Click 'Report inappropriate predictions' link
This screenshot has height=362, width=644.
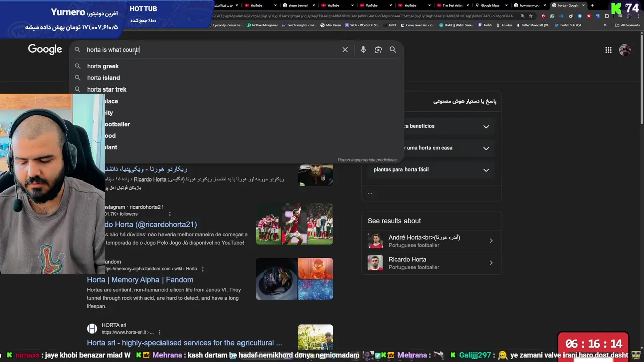tap(367, 160)
